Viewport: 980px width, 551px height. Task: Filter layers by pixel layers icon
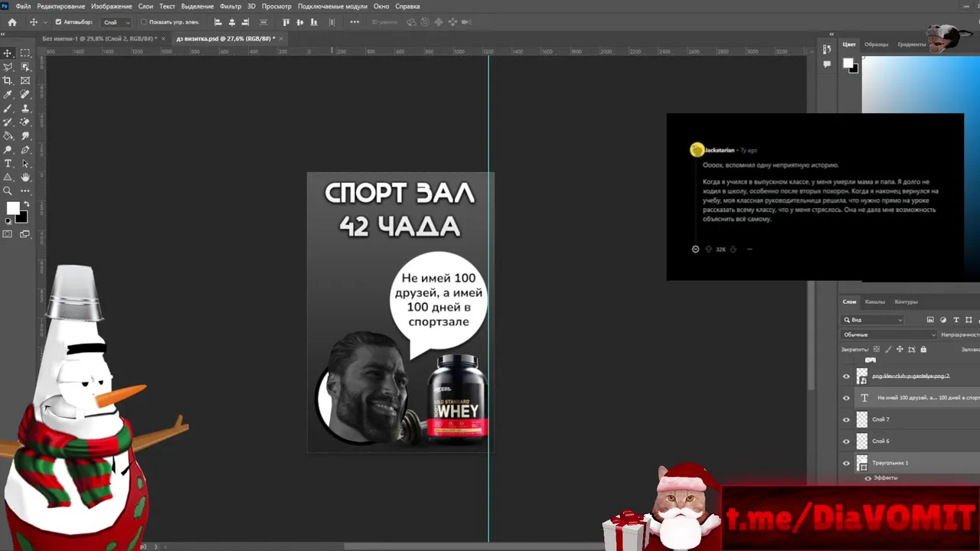click(930, 320)
